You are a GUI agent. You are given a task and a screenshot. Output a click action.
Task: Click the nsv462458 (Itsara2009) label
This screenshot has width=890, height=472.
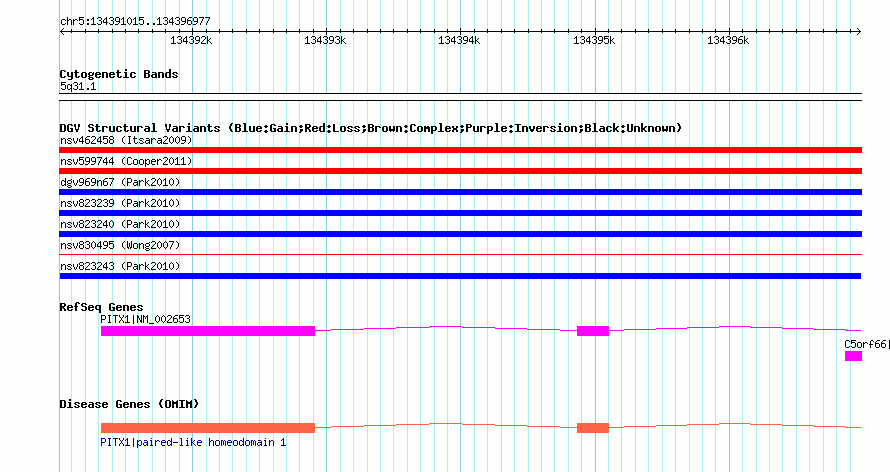click(x=126, y=140)
